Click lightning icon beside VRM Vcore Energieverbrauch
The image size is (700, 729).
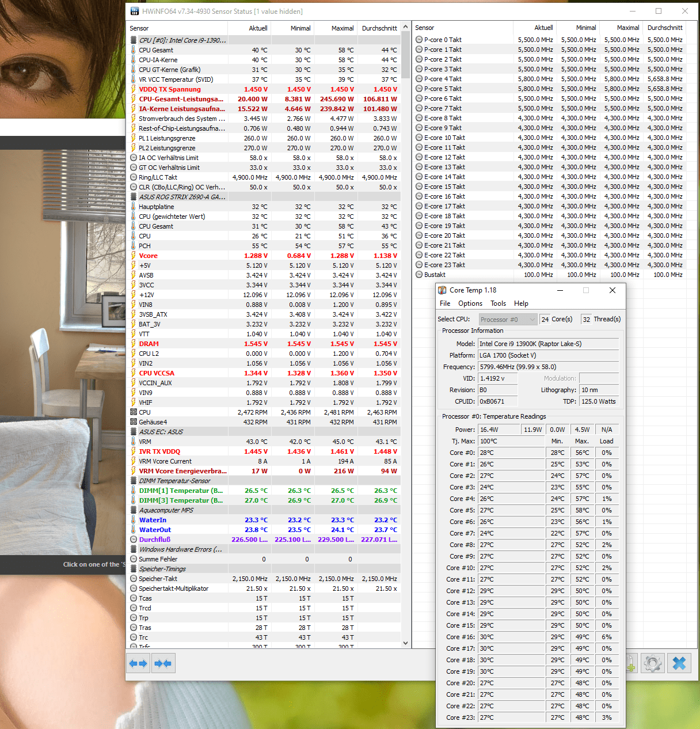[x=134, y=471]
